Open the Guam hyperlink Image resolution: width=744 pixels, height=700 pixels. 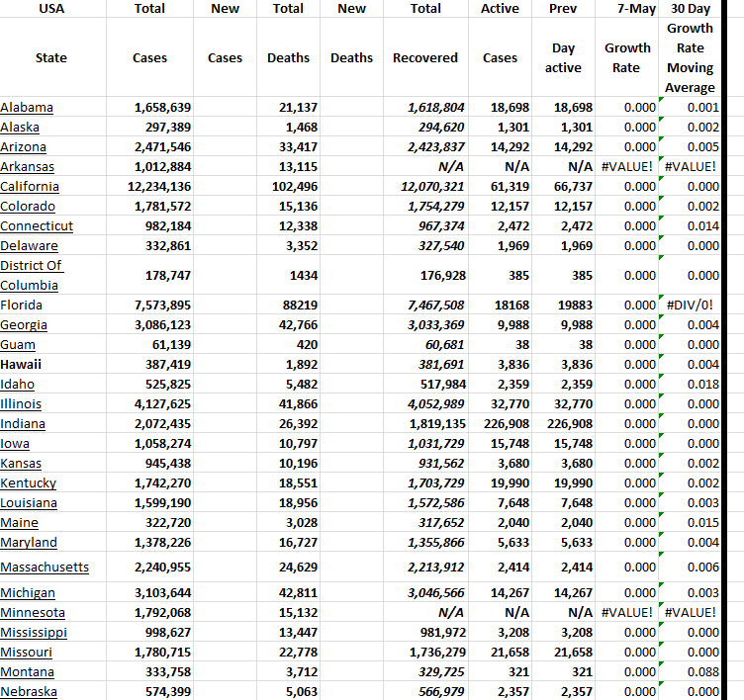pos(18,344)
